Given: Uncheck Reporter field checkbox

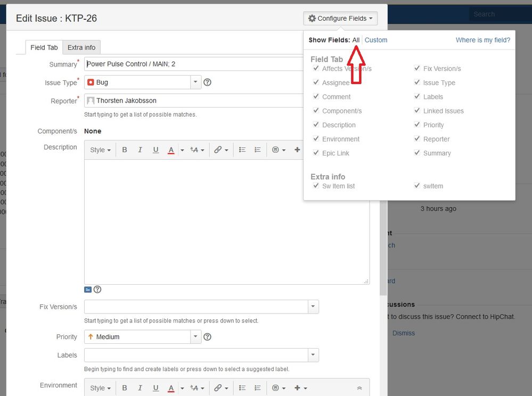Looking at the screenshot, I should [x=417, y=139].
